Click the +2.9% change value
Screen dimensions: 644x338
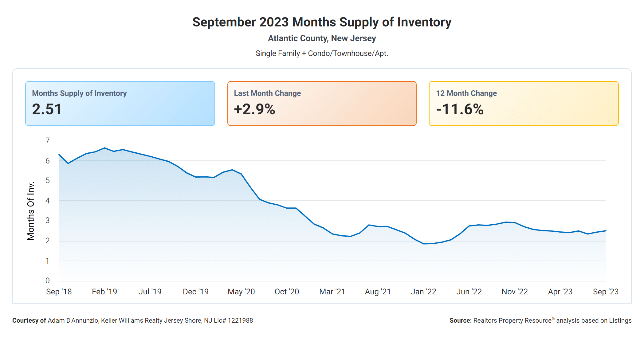click(x=254, y=109)
